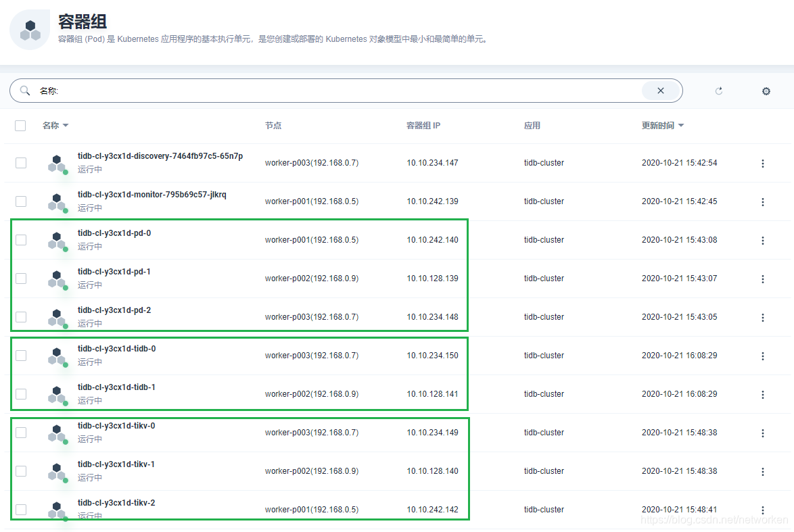Click IP address 10.10.234.150
This screenshot has width=794, height=532.
[432, 356]
